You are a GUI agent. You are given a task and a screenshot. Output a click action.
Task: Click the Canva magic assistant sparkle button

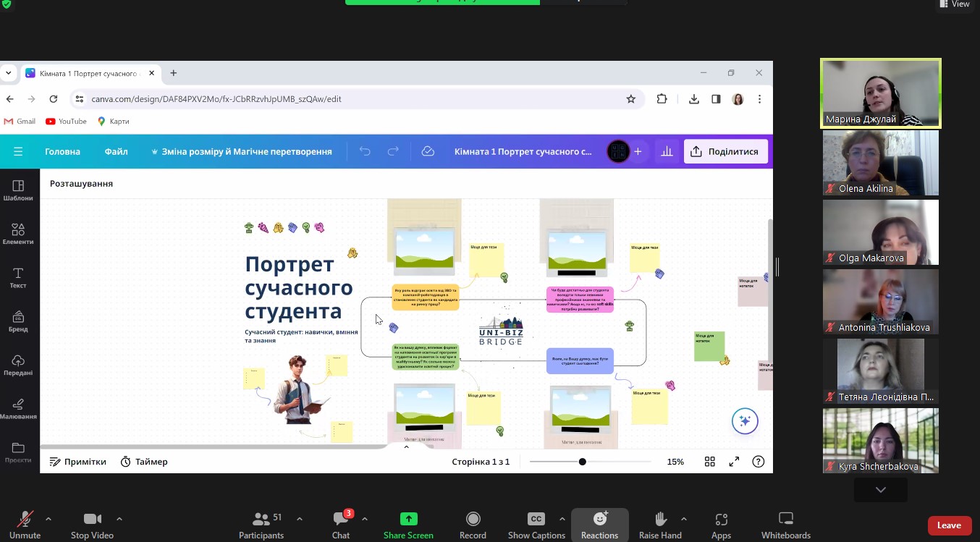click(745, 421)
